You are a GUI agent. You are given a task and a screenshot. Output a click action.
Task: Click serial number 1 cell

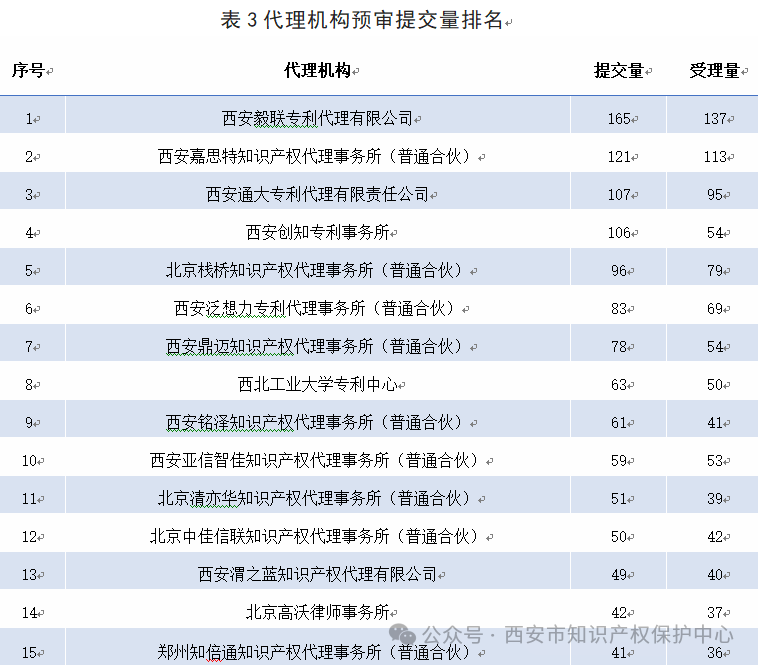click(29, 119)
